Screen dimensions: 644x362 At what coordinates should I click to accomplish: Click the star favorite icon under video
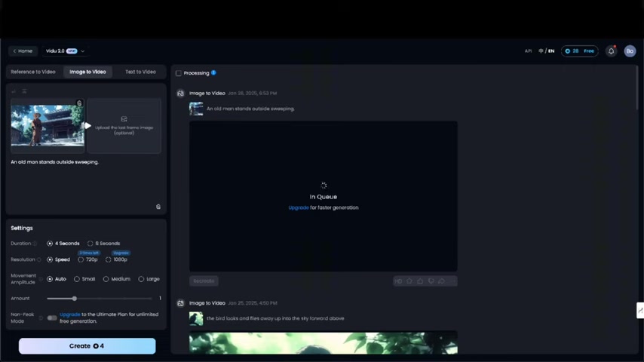click(x=409, y=281)
